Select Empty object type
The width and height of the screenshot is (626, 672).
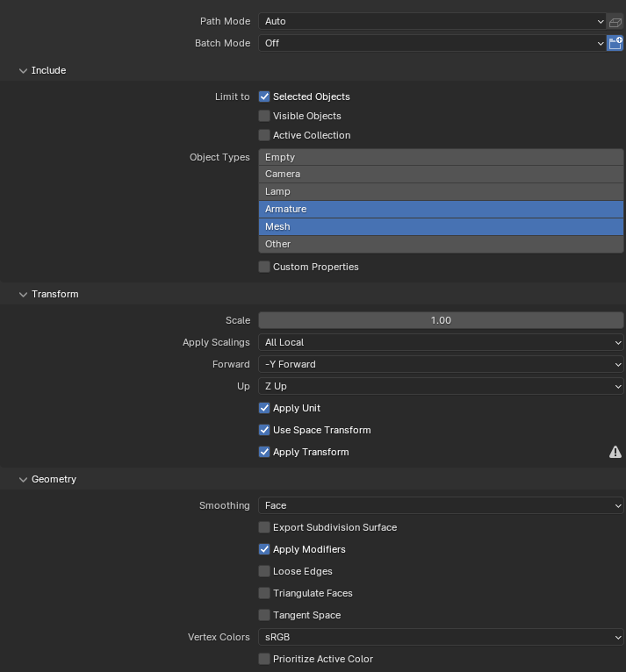coord(441,157)
